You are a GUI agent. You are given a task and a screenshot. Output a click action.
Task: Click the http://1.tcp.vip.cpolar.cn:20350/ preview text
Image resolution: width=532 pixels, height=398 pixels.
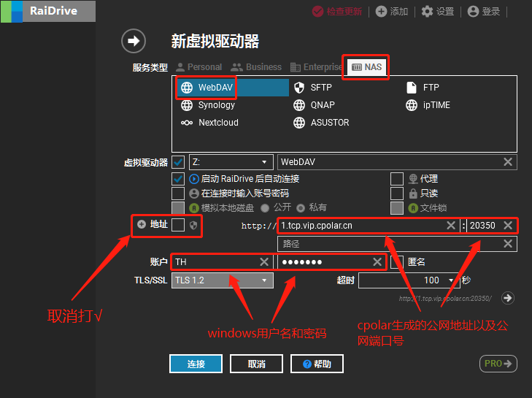click(x=445, y=299)
